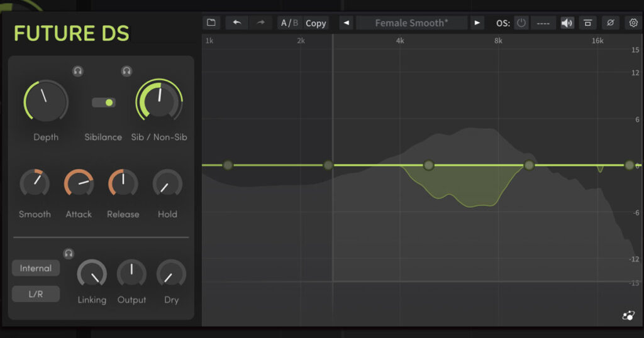This screenshot has width=644, height=338.
Task: Click the Attack knob
Action: [79, 183]
